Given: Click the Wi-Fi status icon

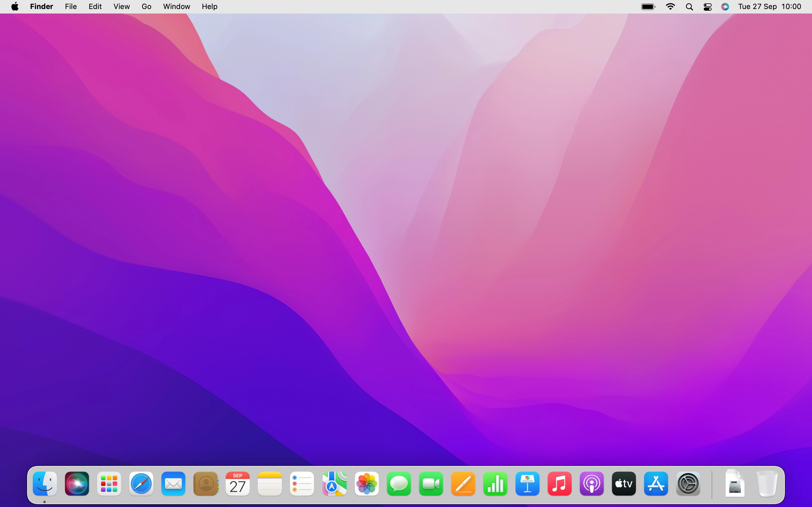Looking at the screenshot, I should [670, 7].
